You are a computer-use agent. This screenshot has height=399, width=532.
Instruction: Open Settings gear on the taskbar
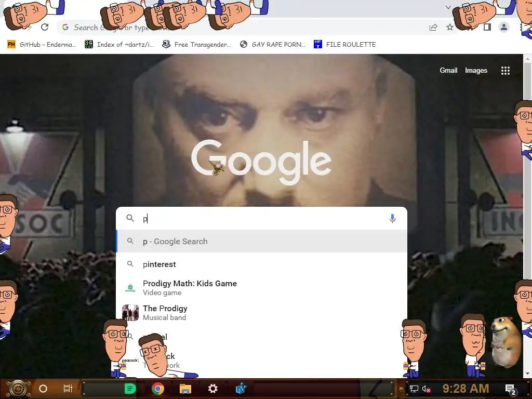(x=212, y=389)
